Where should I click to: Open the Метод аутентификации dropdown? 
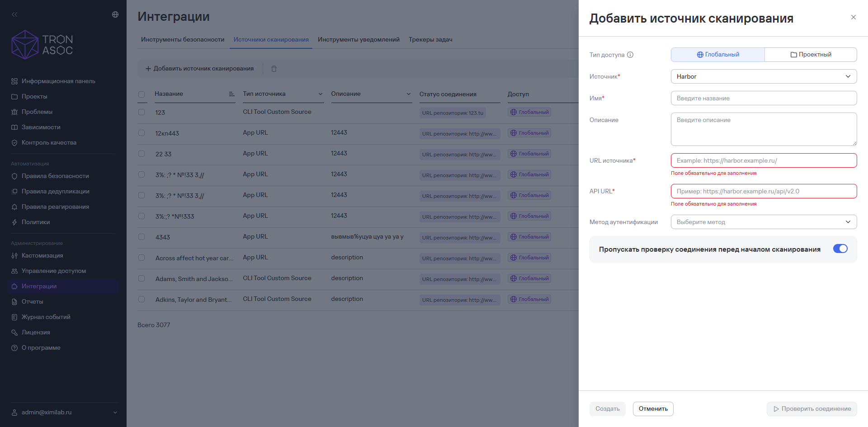click(x=764, y=222)
